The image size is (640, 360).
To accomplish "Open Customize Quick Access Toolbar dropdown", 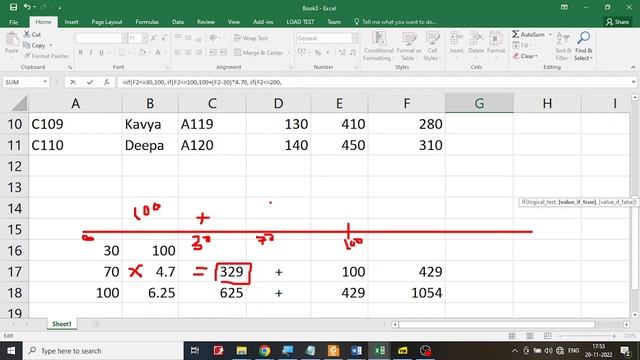I will click(60, 7).
